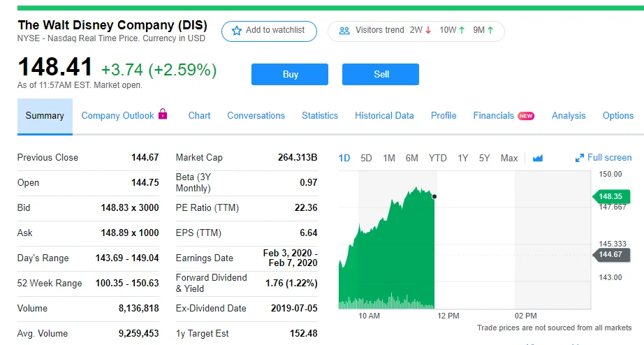Click the Full screen expand arrows icon

580,158
